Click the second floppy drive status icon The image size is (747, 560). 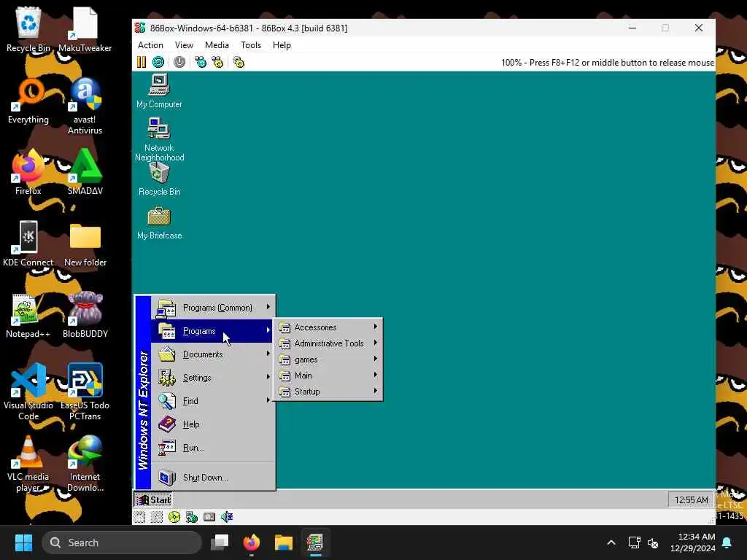(157, 517)
